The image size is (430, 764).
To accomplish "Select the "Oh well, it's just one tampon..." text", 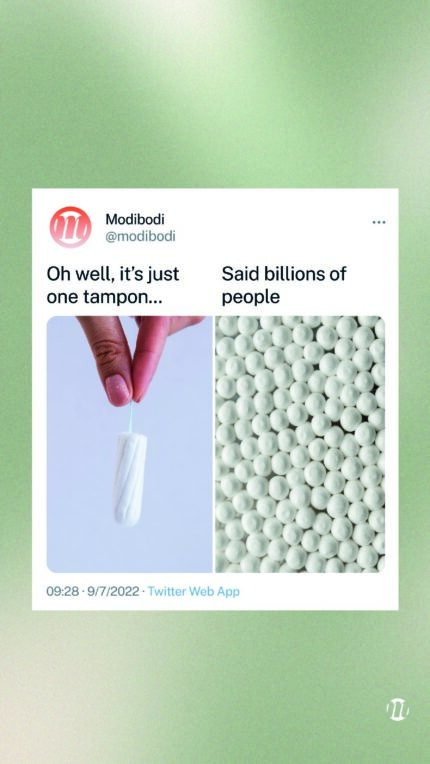I will [113, 286].
